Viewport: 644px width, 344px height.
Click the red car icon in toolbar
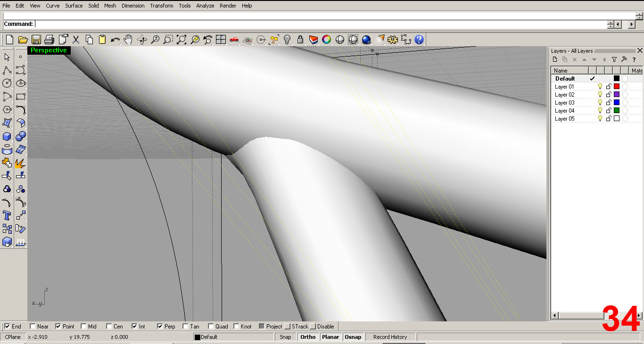click(234, 40)
